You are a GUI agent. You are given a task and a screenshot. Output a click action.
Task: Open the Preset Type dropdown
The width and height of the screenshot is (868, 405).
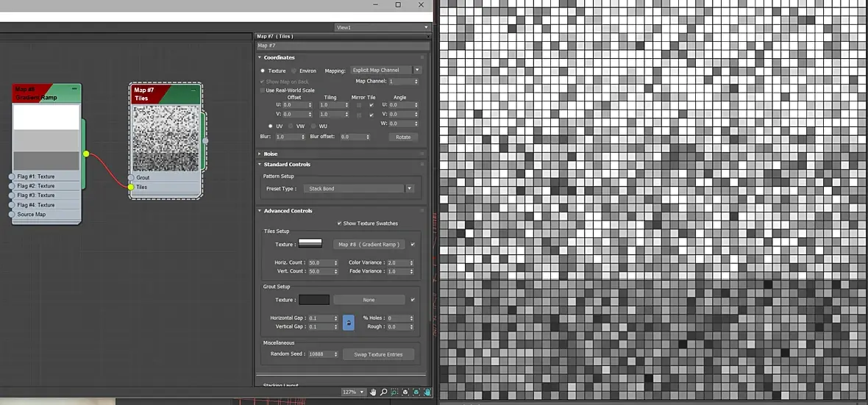pos(359,189)
